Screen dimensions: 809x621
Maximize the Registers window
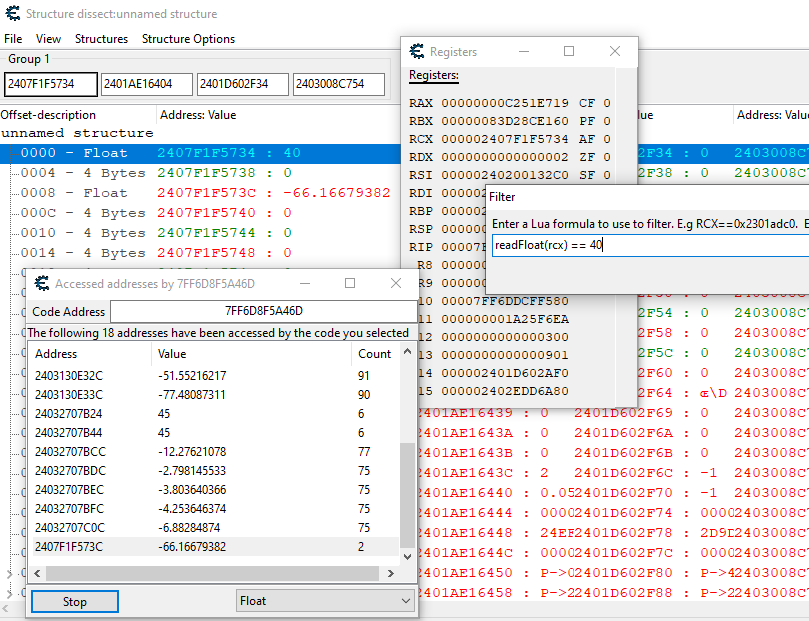(569, 51)
